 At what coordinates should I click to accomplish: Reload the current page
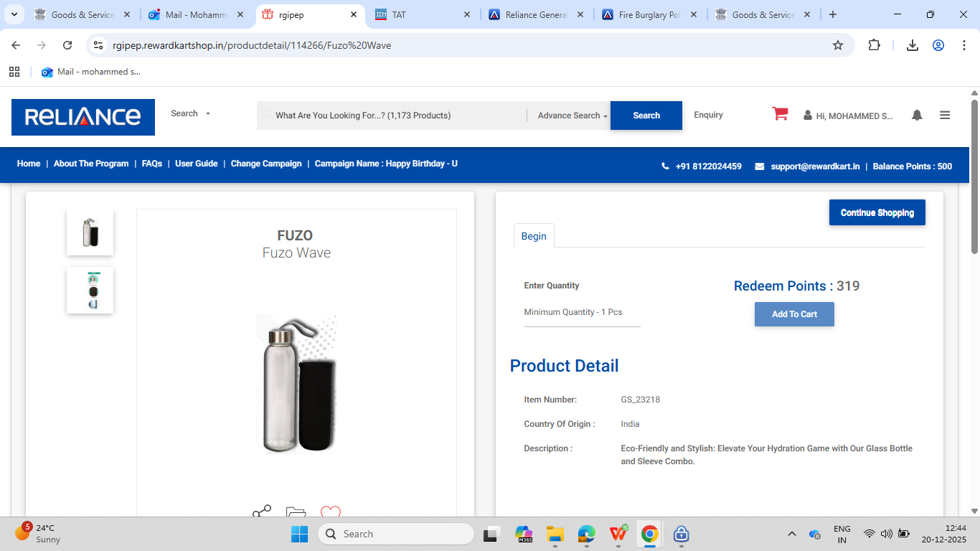[x=67, y=45]
